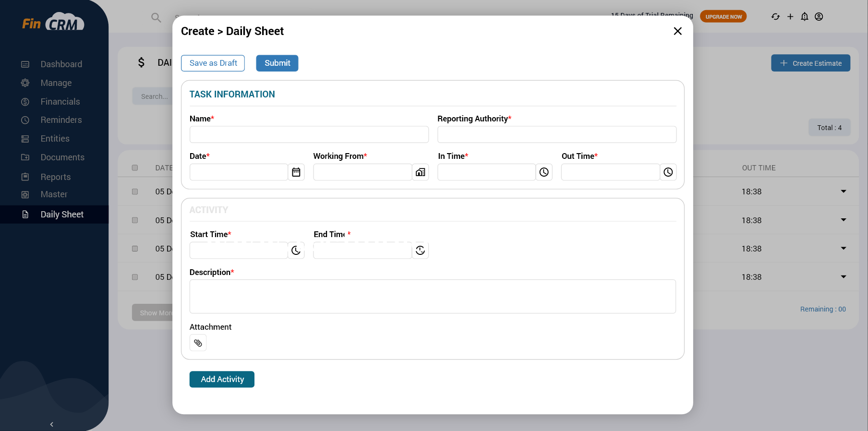Image resolution: width=868 pixels, height=431 pixels.
Task: Open the In Time clock picker
Action: [x=544, y=172]
